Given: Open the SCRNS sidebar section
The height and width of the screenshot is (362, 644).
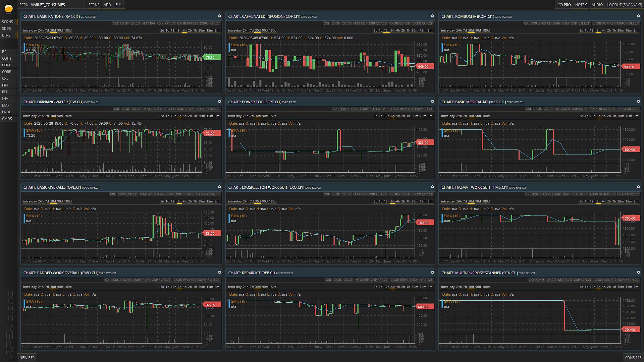Looking at the screenshot, I should 7,22.
